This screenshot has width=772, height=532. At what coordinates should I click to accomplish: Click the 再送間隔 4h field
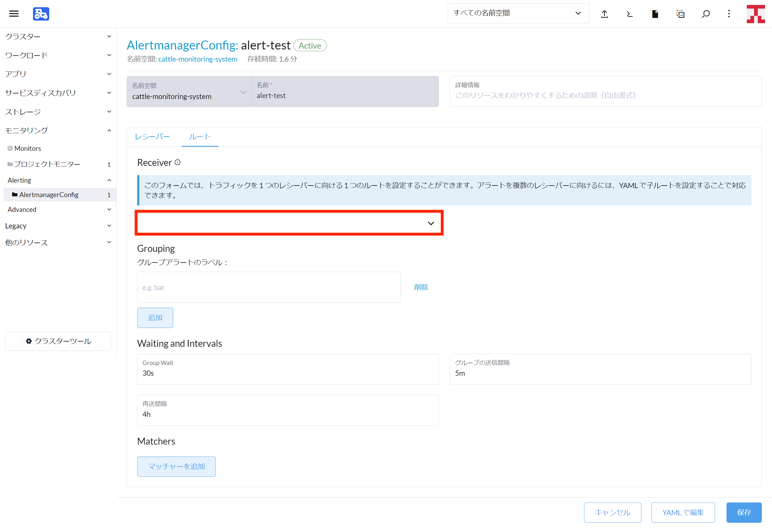288,410
